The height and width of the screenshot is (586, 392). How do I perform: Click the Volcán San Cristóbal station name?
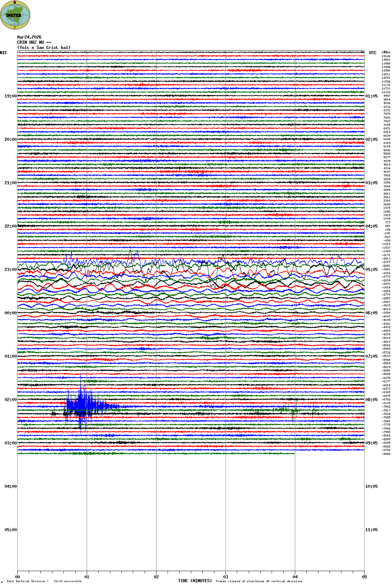pyautogui.click(x=44, y=48)
